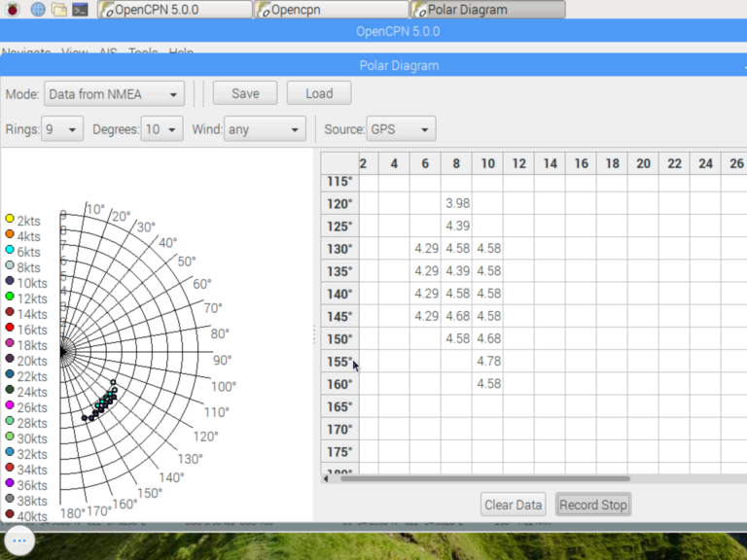Launch the web browser globe icon

point(38,10)
